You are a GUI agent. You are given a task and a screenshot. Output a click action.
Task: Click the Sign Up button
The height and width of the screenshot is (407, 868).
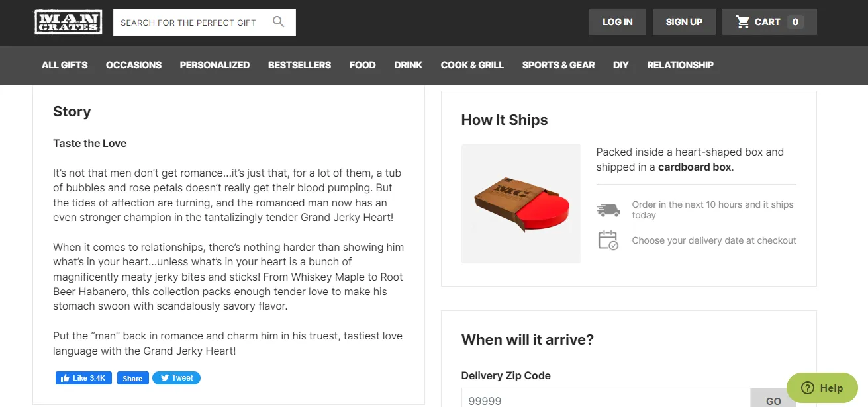coord(684,22)
